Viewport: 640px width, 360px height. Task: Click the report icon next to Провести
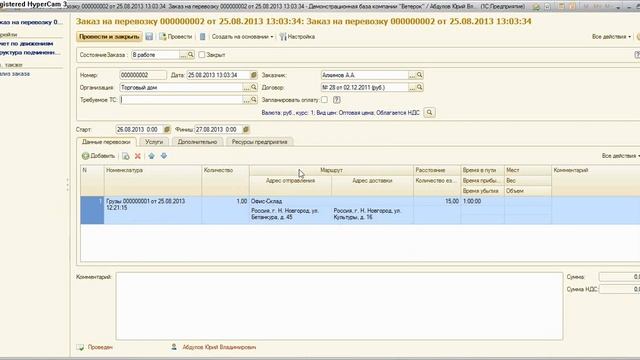pos(202,37)
